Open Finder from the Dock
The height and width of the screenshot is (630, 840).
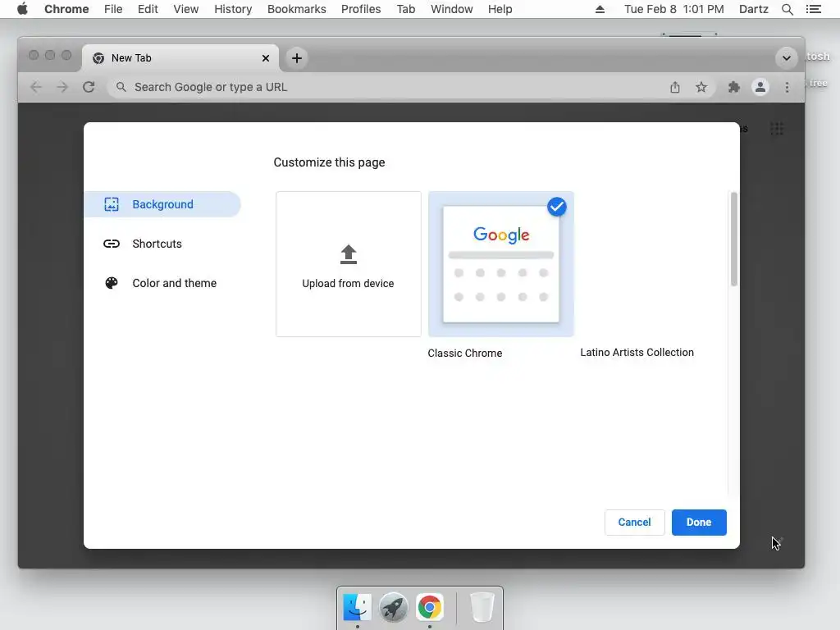[x=358, y=607]
